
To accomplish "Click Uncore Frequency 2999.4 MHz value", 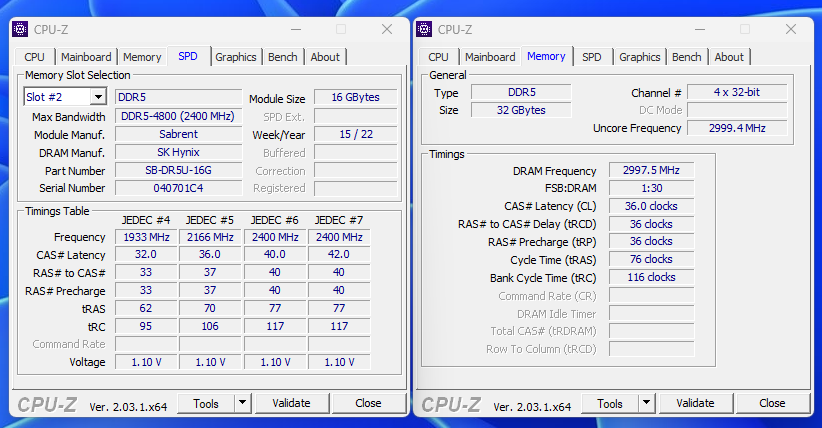I will point(737,128).
